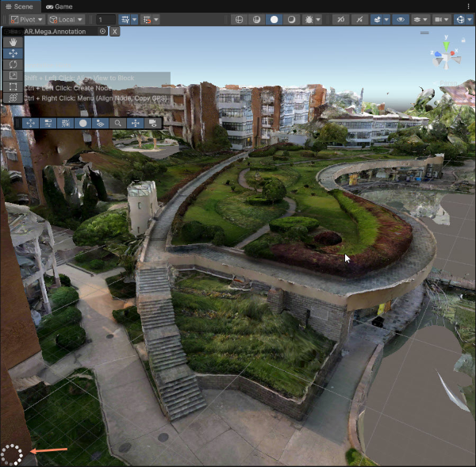Select the Rect tool
476x467 pixels.
12,86
